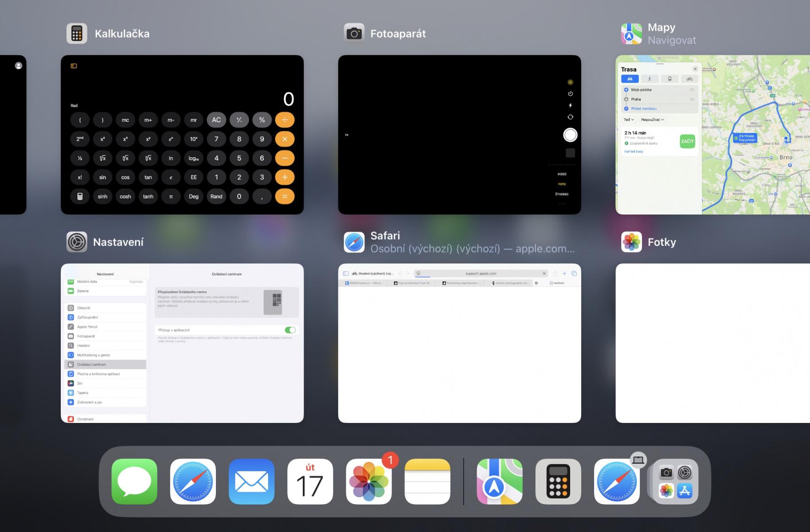Click the Náhled trasy link in Maps
Screen dimensions: 810x532
click(x=634, y=152)
